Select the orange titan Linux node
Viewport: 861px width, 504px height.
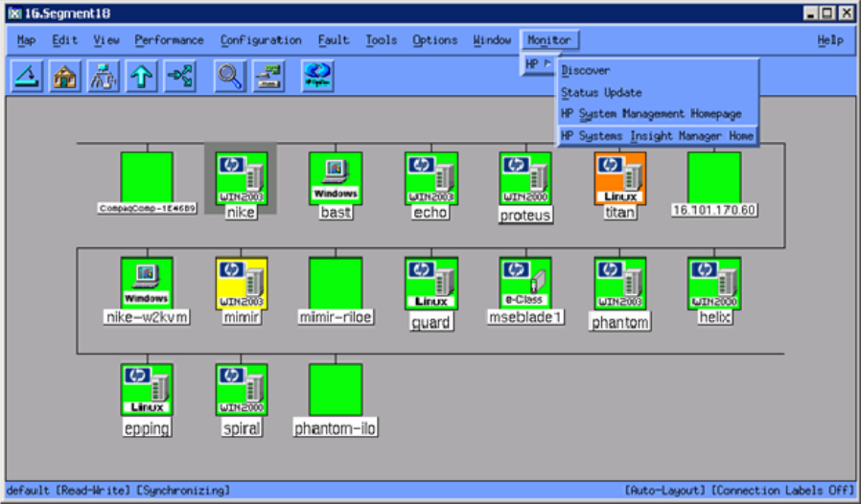point(620,178)
